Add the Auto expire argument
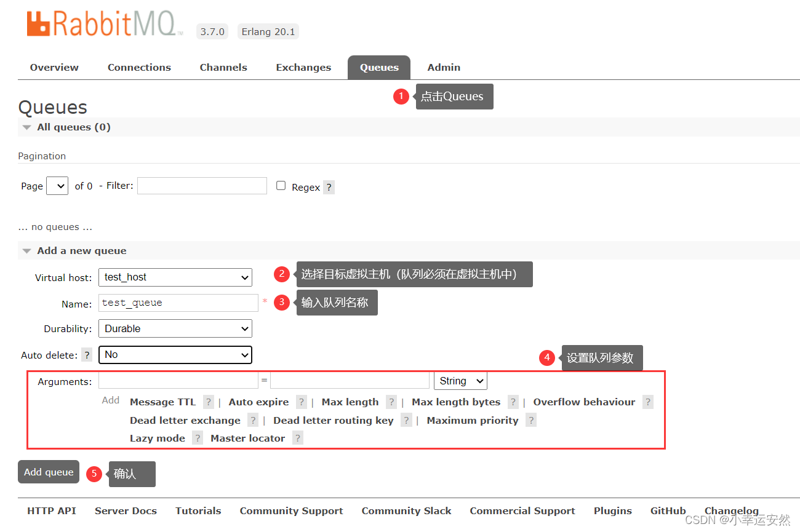Viewport: 800px width, 532px height. point(258,402)
